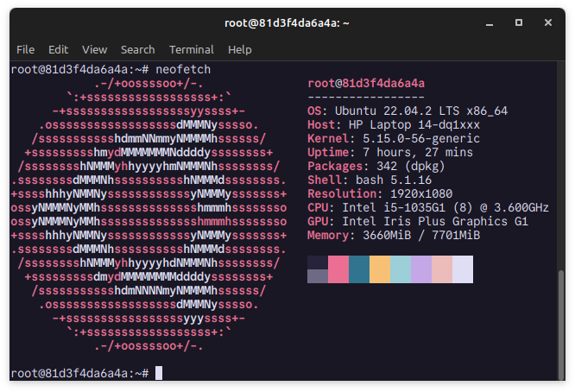Click the bottom prompt cursor block

click(x=159, y=373)
